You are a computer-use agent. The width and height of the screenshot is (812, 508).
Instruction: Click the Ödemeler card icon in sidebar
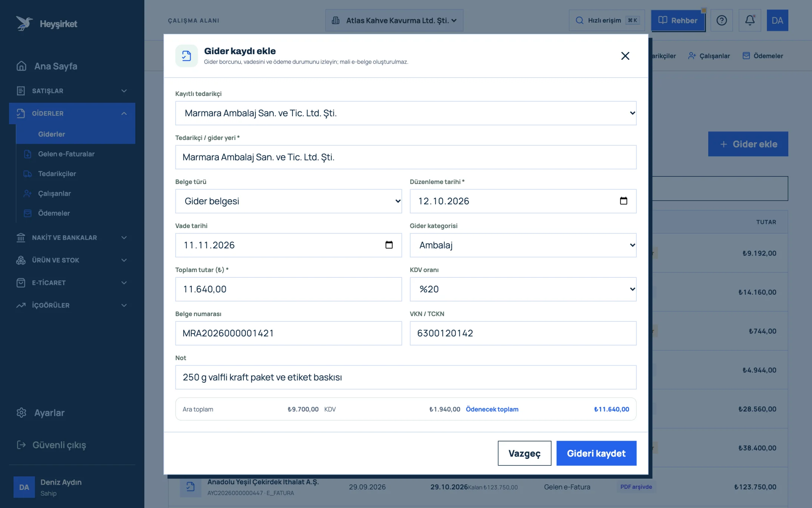coord(27,213)
